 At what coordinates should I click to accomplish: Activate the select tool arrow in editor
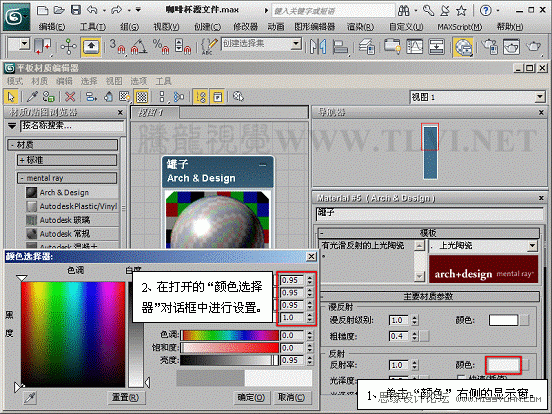(x=11, y=96)
